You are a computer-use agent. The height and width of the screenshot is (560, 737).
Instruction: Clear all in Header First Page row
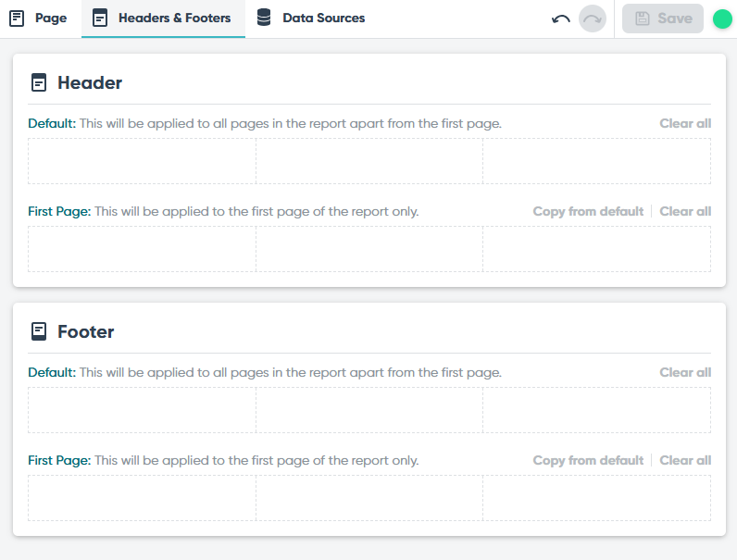click(685, 211)
